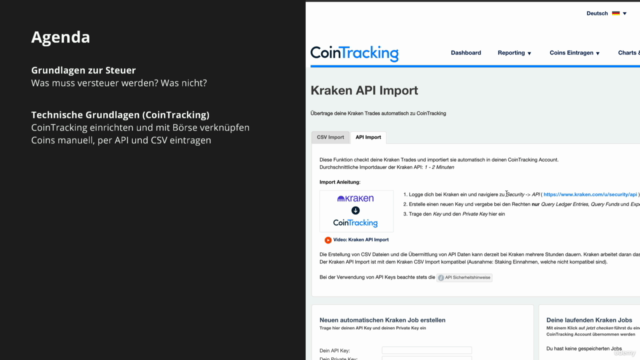Open the Deutsch language dropdown

coord(606,13)
